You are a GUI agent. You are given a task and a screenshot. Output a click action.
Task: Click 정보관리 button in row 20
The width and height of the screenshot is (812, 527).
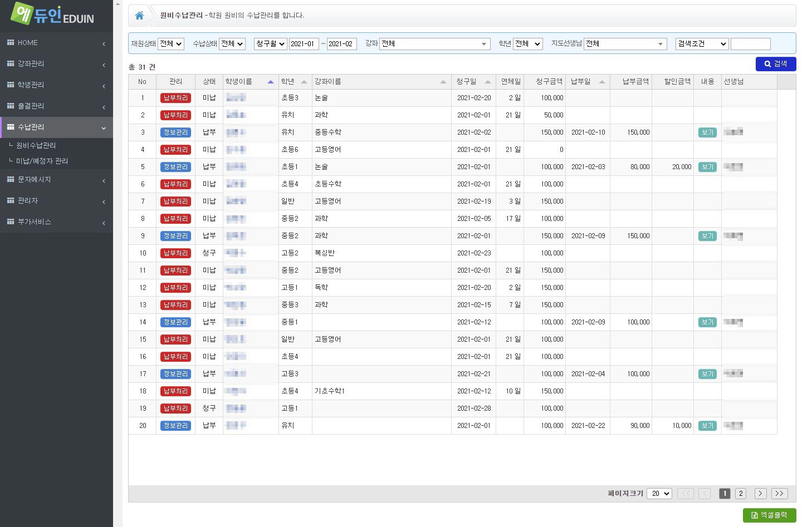[x=175, y=426]
